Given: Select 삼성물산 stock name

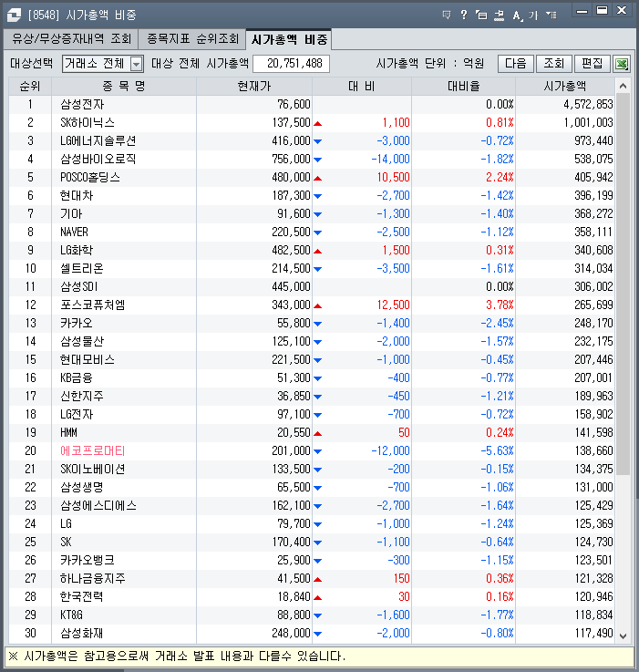Looking at the screenshot, I should pos(82,342).
